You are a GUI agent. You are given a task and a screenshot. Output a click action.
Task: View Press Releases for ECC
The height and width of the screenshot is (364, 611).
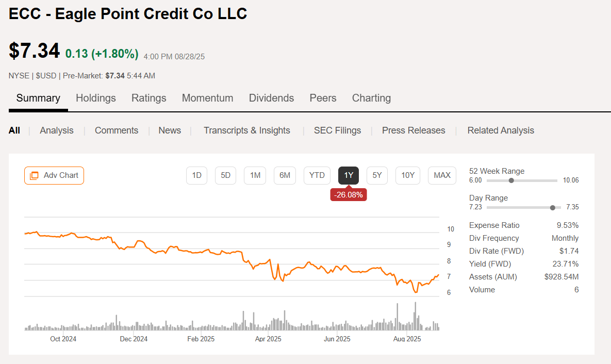tap(414, 130)
